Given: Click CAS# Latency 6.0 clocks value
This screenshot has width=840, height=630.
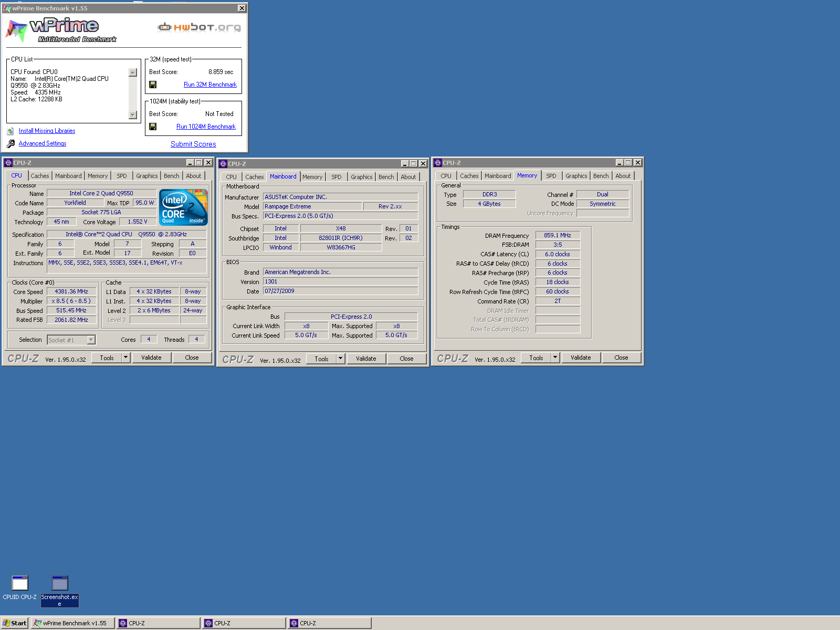Looking at the screenshot, I should coord(558,254).
